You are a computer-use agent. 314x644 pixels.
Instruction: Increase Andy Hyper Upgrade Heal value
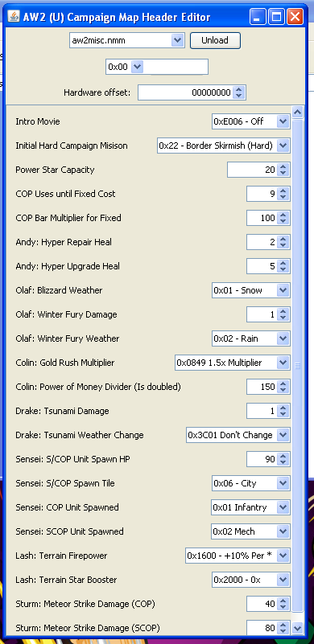(283, 262)
